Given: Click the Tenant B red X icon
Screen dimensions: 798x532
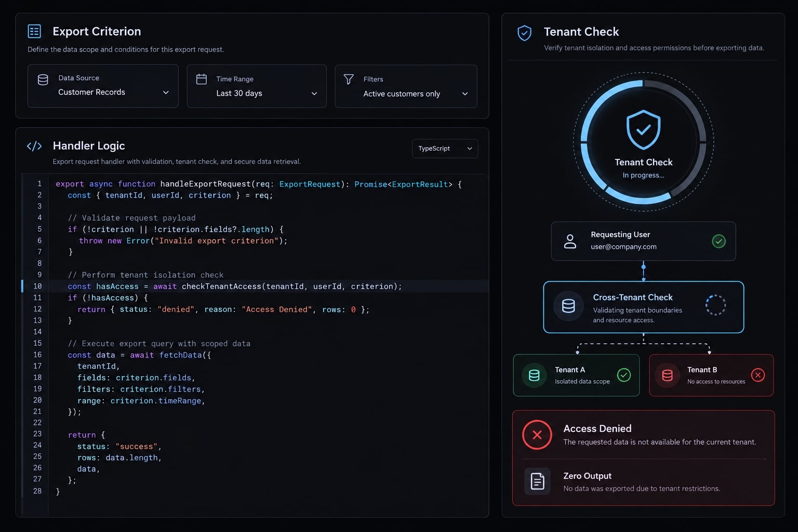Looking at the screenshot, I should [x=758, y=375].
